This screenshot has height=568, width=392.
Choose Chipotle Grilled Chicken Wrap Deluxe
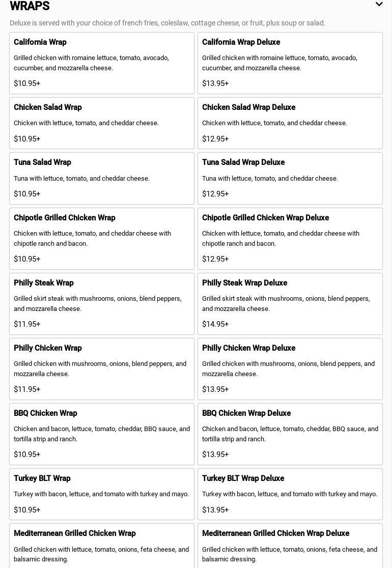click(290, 238)
